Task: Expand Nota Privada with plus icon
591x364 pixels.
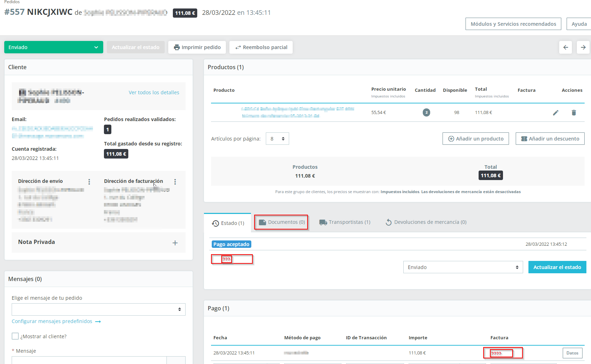Action: pos(175,243)
